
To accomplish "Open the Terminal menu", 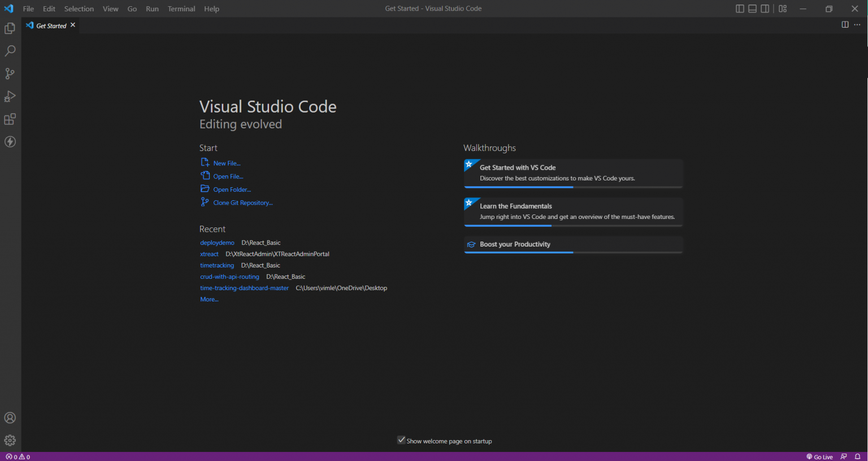I will (x=181, y=8).
